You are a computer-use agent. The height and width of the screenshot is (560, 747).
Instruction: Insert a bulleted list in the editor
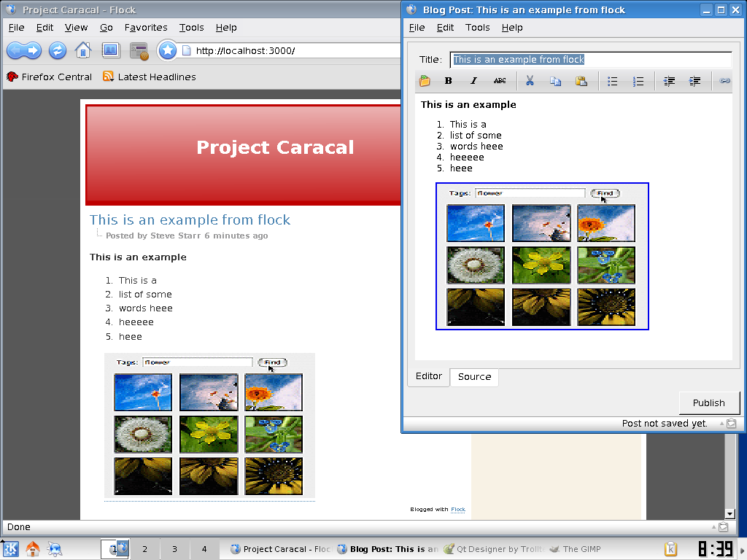(613, 81)
